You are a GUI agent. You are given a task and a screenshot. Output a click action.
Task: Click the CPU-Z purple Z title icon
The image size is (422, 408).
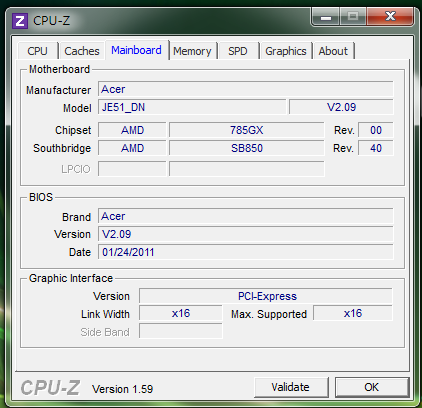(20, 21)
